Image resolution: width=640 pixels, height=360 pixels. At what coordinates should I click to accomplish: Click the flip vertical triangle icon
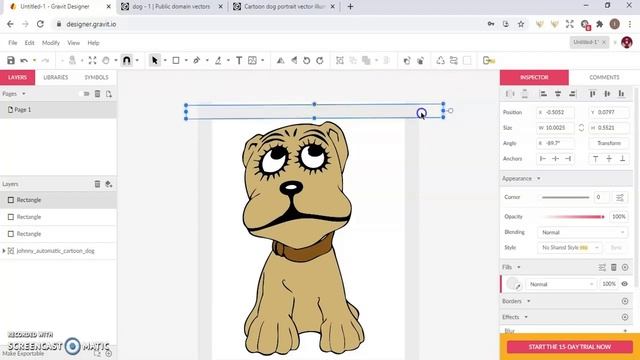tap(294, 60)
